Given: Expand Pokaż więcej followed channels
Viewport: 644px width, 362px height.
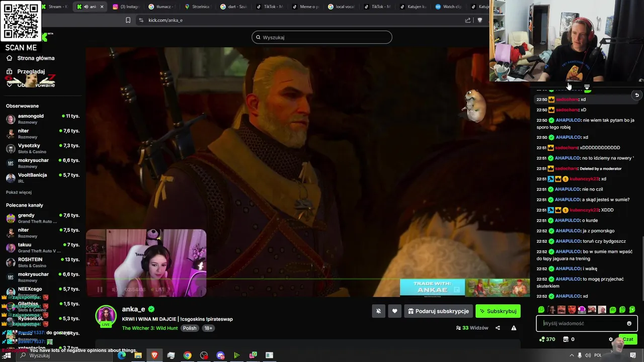Looking at the screenshot, I should pos(19,192).
